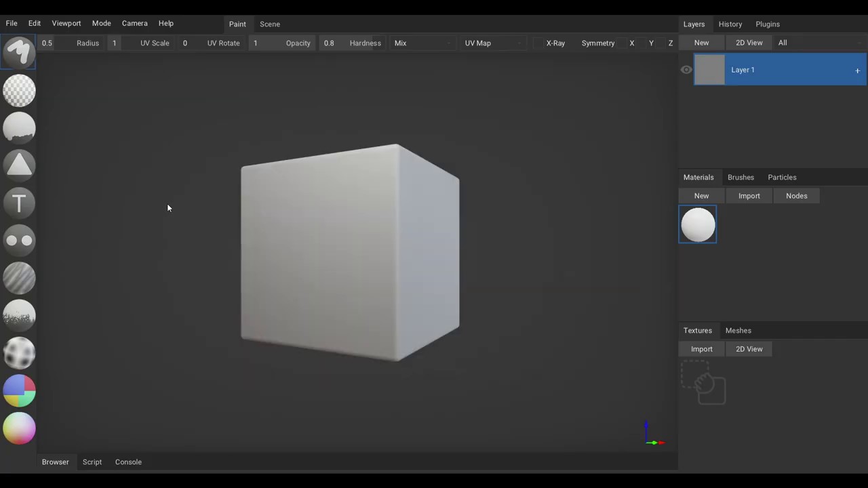
Task: Select the Blur tool
Action: (x=19, y=278)
